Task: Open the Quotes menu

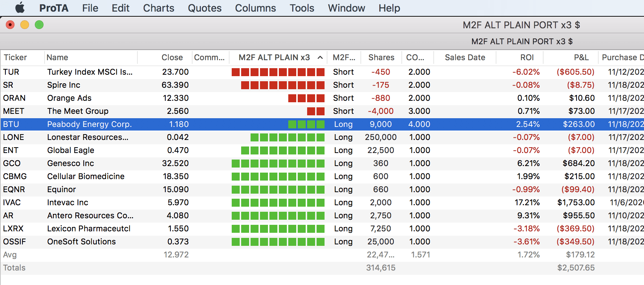Action: [x=205, y=8]
